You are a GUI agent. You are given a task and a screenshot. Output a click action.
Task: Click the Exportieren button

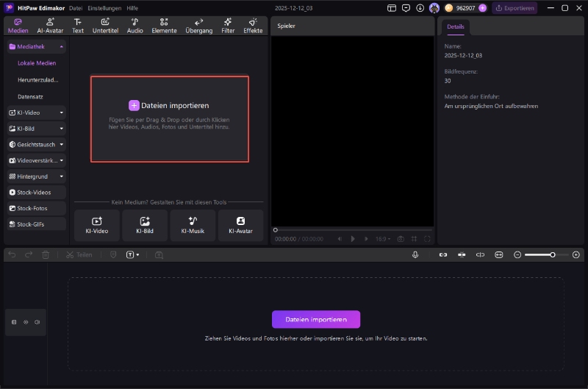point(514,8)
